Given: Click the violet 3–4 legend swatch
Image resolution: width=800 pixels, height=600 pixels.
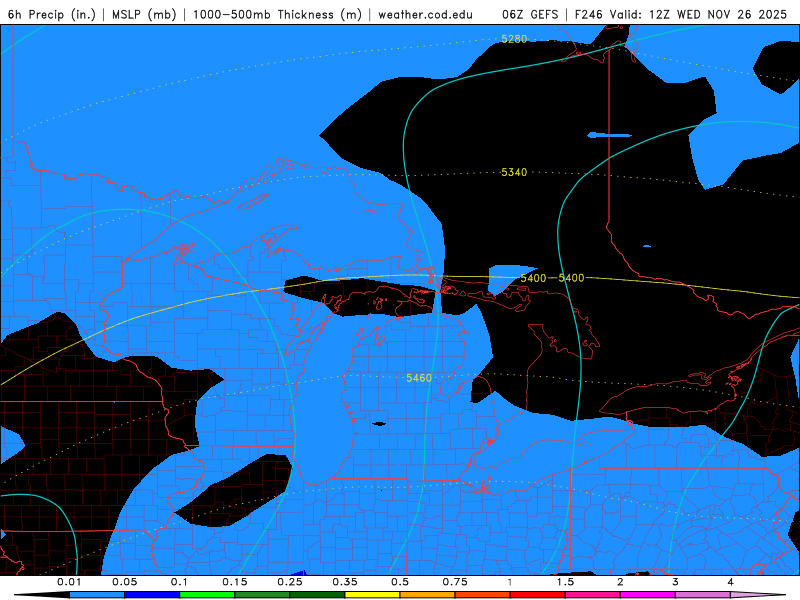Looking at the screenshot, I should click(x=704, y=595).
